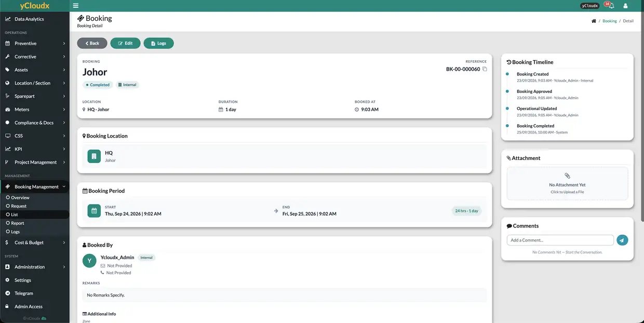The height and width of the screenshot is (323, 644).
Task: Follow the Booking breadcrumb link
Action: click(610, 21)
